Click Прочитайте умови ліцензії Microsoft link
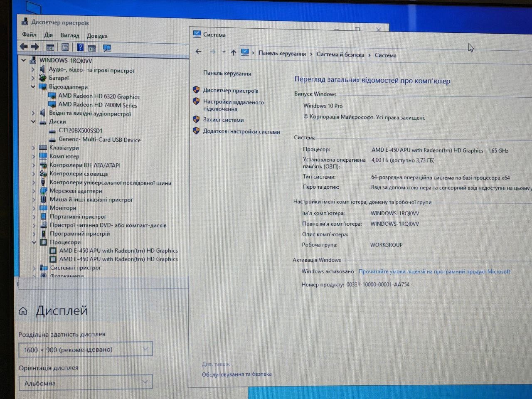 (x=434, y=271)
